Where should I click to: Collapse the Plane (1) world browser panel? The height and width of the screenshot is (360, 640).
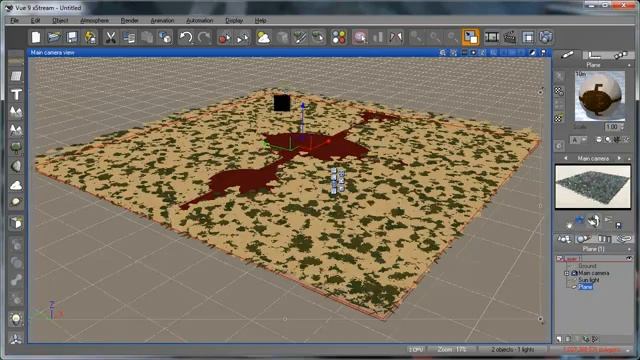pos(629,249)
